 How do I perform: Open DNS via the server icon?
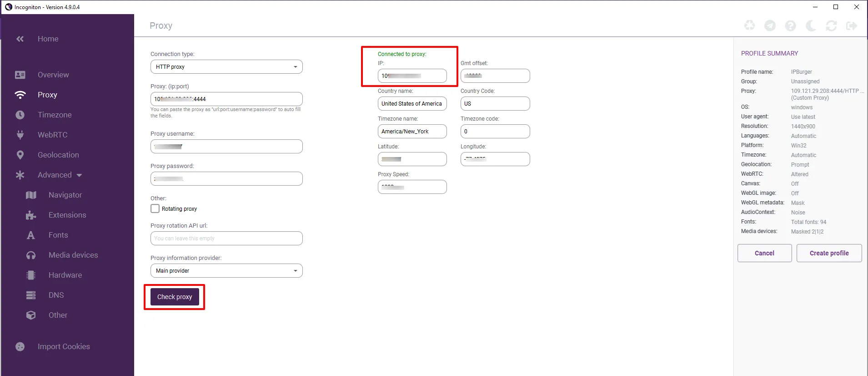click(x=31, y=295)
